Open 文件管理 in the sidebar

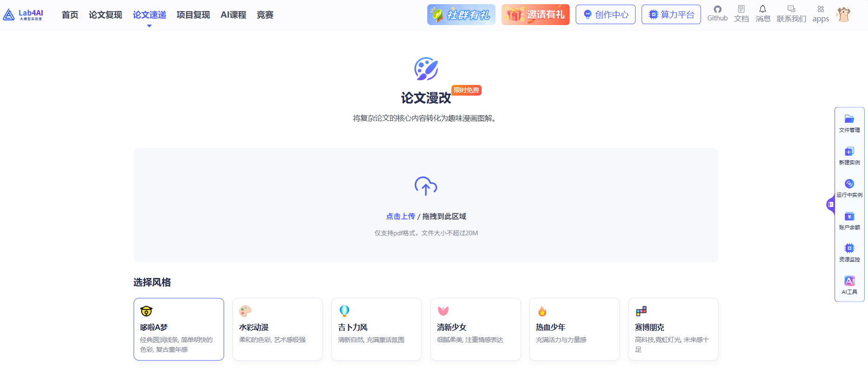point(849,123)
